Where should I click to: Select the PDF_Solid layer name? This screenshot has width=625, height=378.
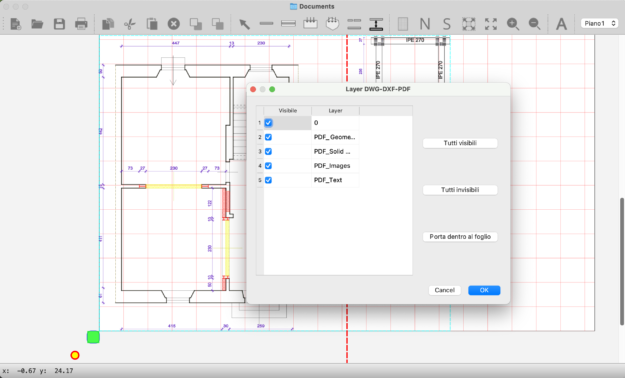(x=335, y=152)
